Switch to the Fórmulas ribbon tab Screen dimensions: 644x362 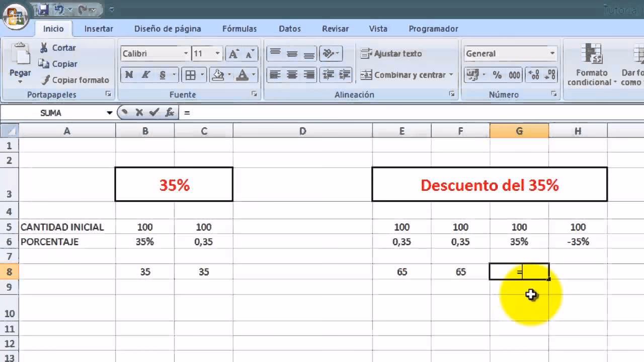[239, 29]
